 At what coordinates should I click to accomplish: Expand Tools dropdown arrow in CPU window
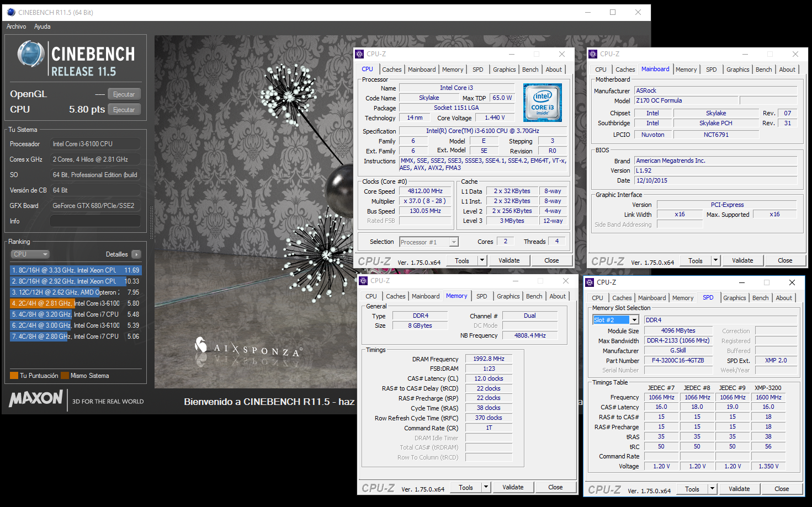(482, 260)
